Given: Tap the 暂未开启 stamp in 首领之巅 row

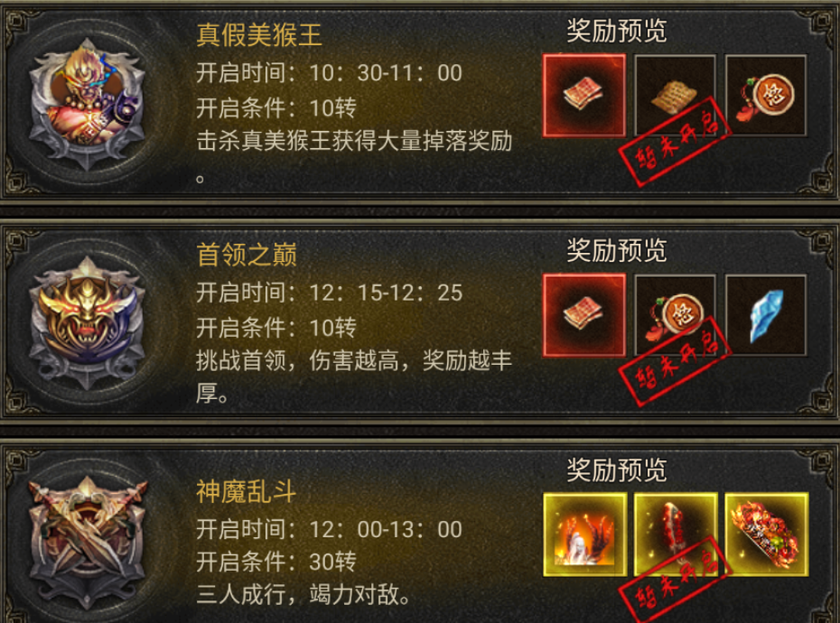Looking at the screenshot, I should [675, 361].
